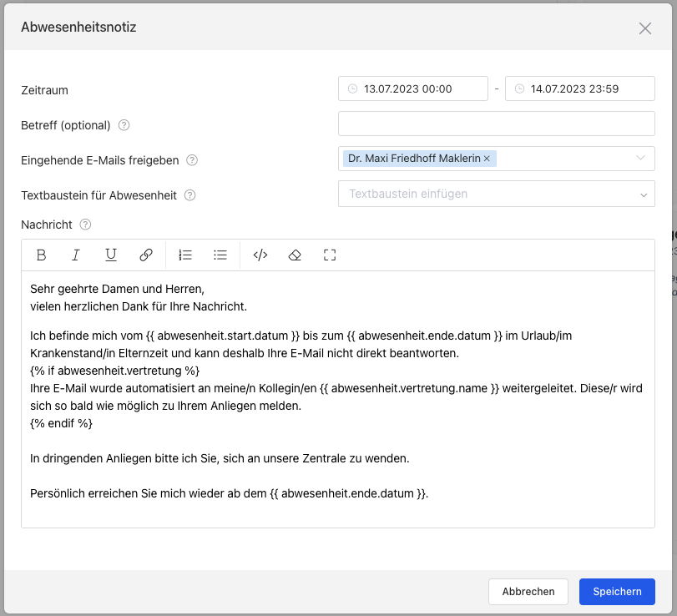Clear formatting with the eraser icon

click(x=295, y=255)
